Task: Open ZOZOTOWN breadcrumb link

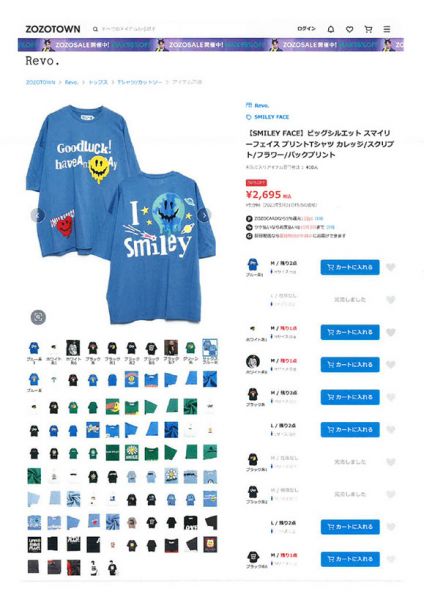Action: coord(40,82)
